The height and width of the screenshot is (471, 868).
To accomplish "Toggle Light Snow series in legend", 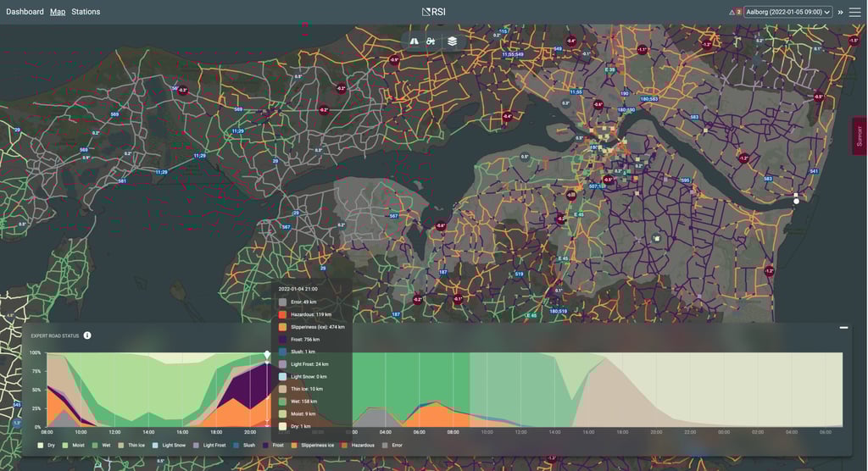I will tap(169, 445).
